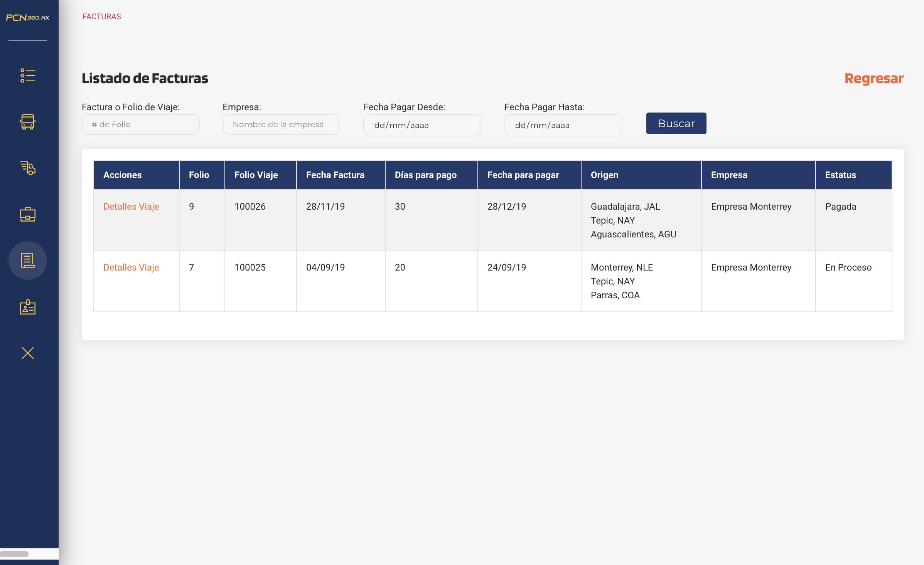This screenshot has height=565, width=924.
Task: Open the task list sidebar icon
Action: click(28, 76)
